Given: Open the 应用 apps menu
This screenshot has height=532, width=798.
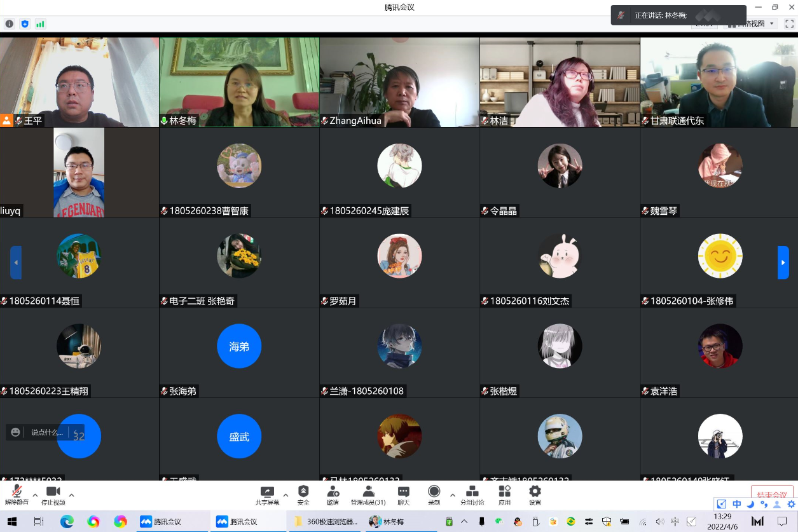Looking at the screenshot, I should pyautogui.click(x=504, y=494).
